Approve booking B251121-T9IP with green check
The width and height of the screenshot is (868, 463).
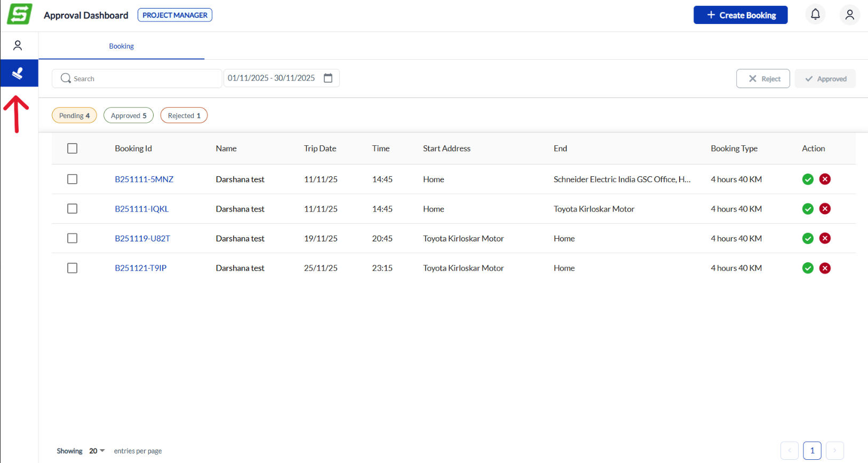point(808,268)
